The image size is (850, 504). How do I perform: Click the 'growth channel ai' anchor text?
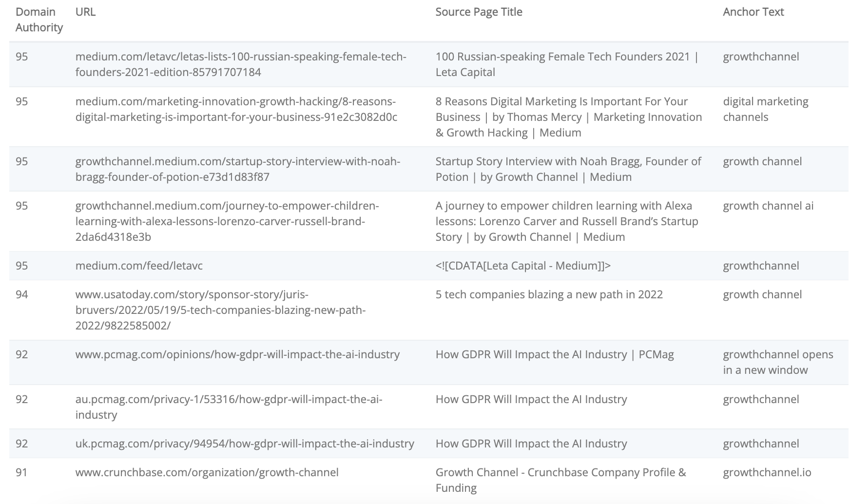[768, 206]
